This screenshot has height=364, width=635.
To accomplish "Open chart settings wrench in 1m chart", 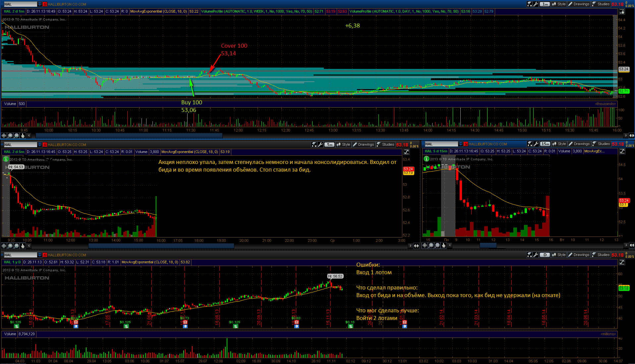I will pos(536,4).
